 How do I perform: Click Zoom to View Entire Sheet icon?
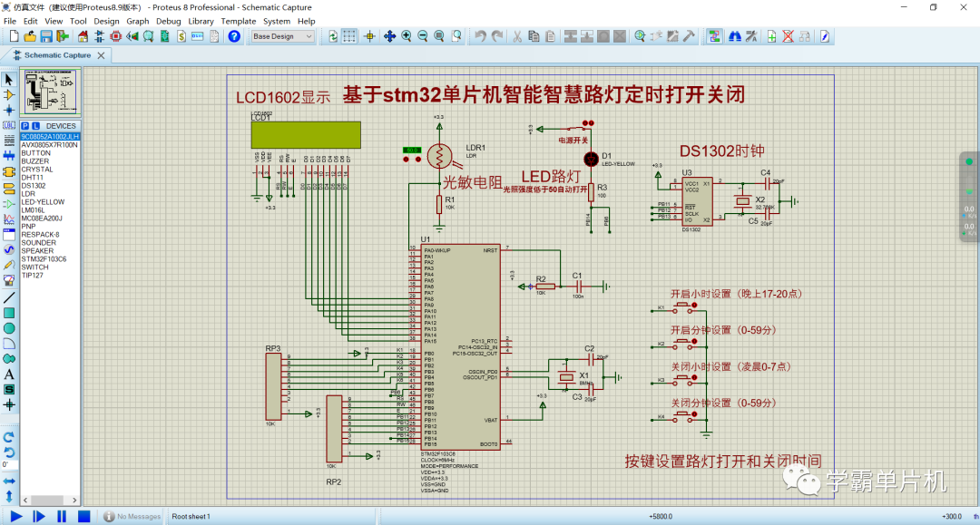(439, 36)
